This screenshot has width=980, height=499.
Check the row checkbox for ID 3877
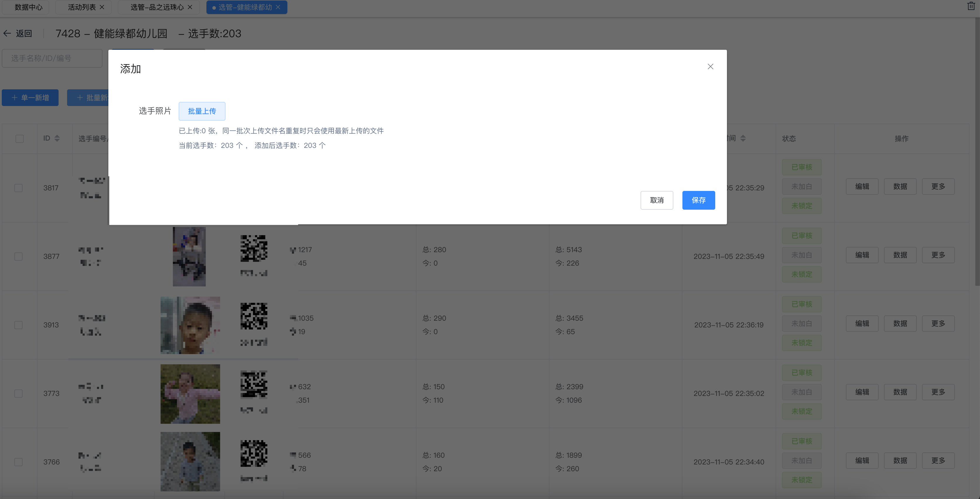[x=18, y=256]
